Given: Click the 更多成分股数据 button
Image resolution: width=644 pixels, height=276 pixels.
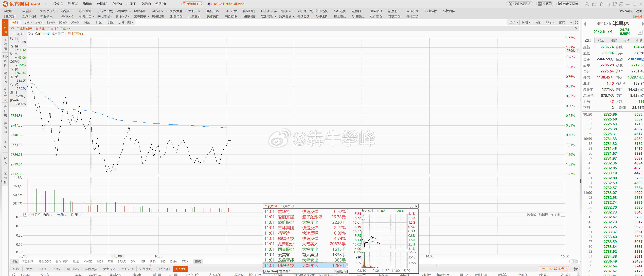Looking at the screenshot, I should (x=554, y=269).
